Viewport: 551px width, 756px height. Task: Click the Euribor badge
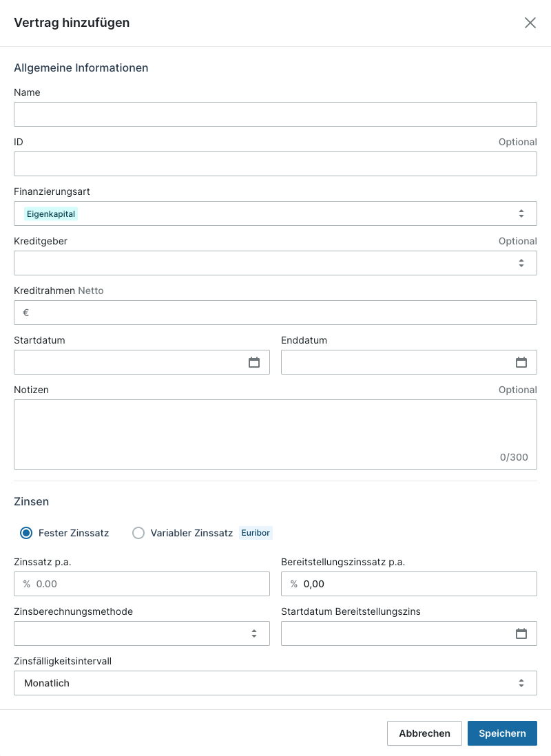pyautogui.click(x=256, y=533)
